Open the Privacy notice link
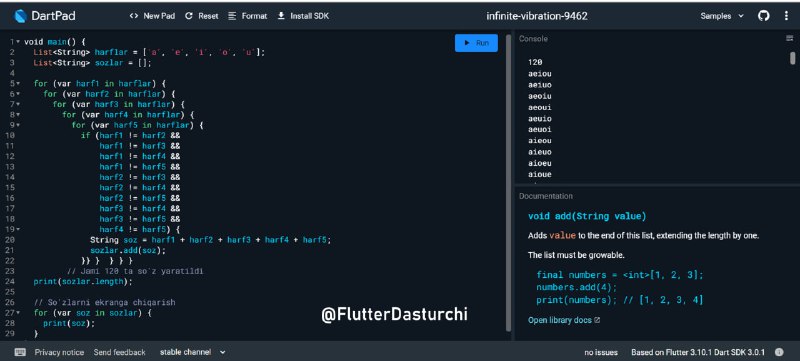Screen dimensions: 800x361 [60, 352]
